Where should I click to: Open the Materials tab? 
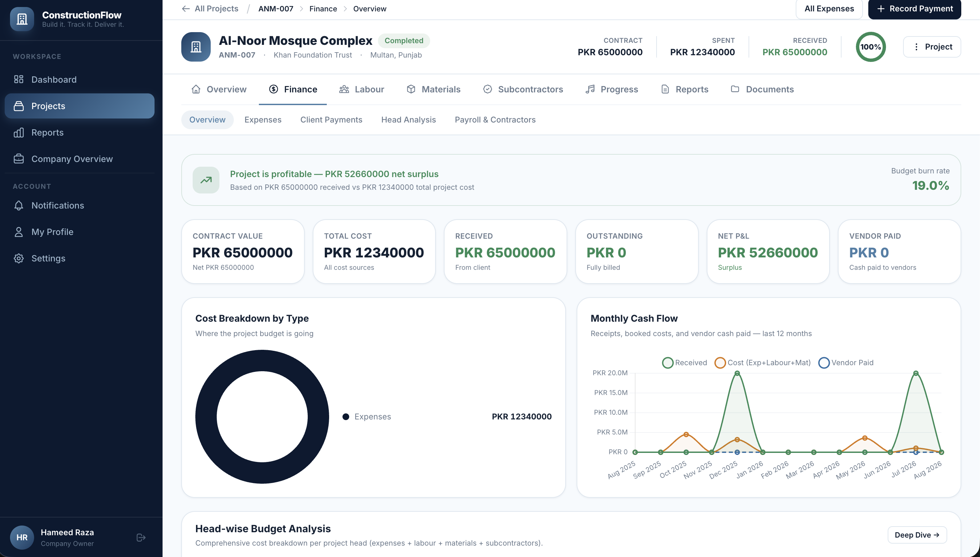pyautogui.click(x=433, y=89)
